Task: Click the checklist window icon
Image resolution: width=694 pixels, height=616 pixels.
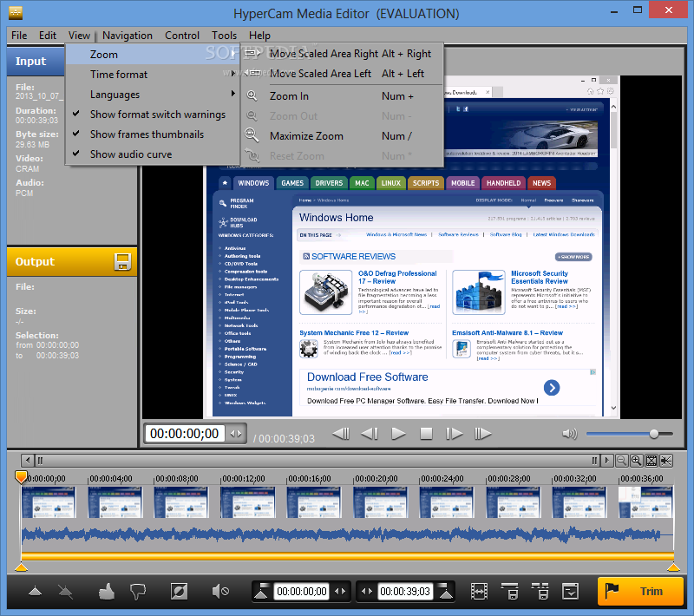Action: coord(570,591)
